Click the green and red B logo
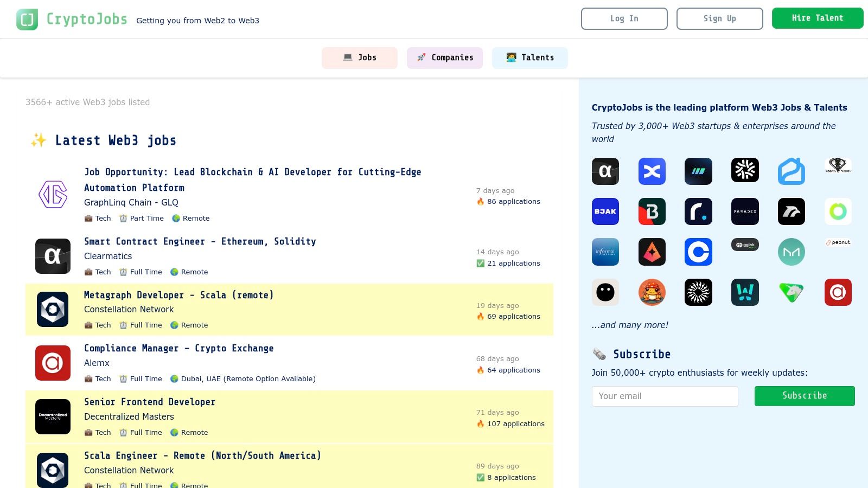This screenshot has width=868, height=488. click(652, 211)
